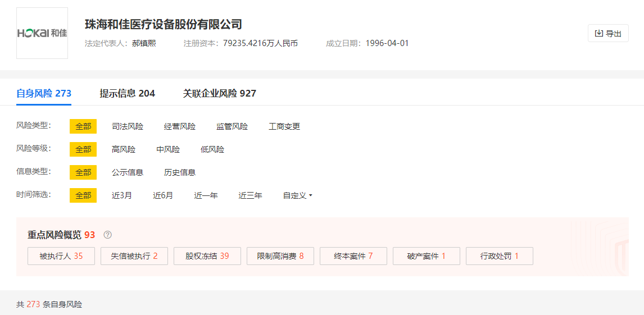The height and width of the screenshot is (315, 644).
Task: Open the 股权冻结 39 risk category
Action: [x=207, y=256]
